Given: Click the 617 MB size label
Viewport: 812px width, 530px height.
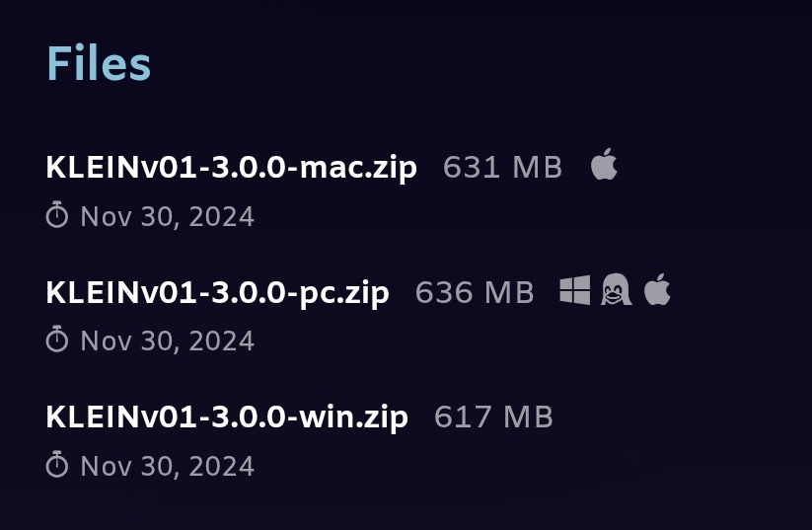Looking at the screenshot, I should coord(493,417).
